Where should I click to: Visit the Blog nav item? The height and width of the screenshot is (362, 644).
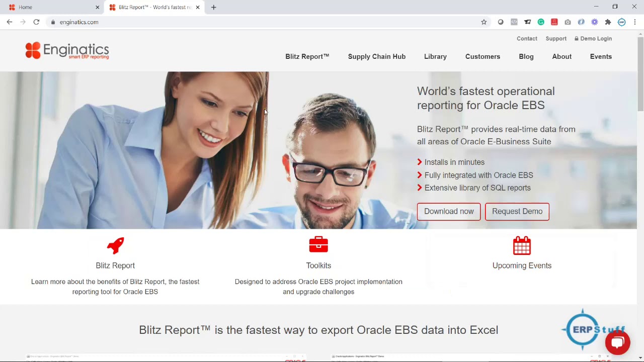526,56
